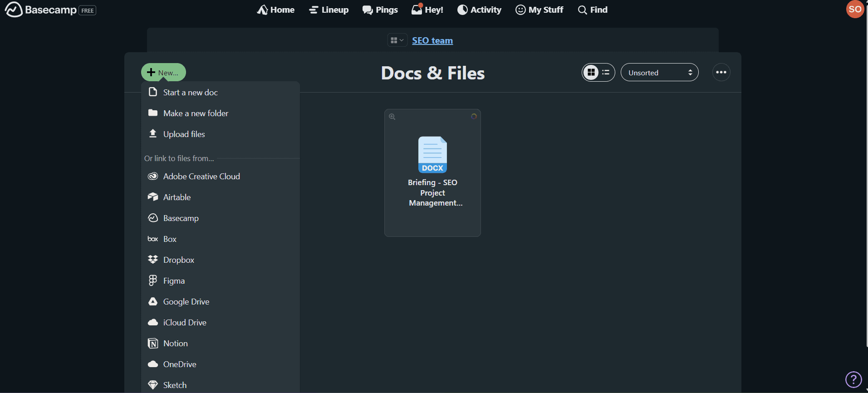Select Dropbox from link sources
The width and height of the screenshot is (868, 393).
178,260
